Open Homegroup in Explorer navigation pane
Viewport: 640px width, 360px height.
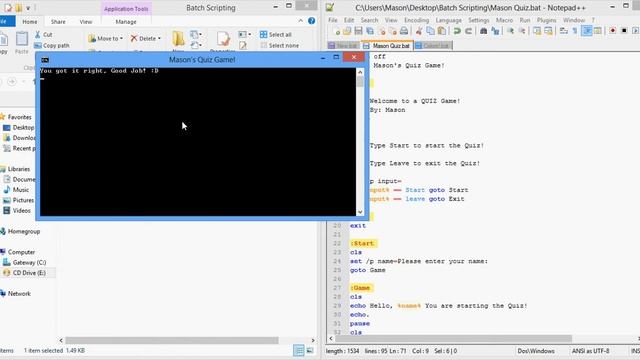[20, 231]
